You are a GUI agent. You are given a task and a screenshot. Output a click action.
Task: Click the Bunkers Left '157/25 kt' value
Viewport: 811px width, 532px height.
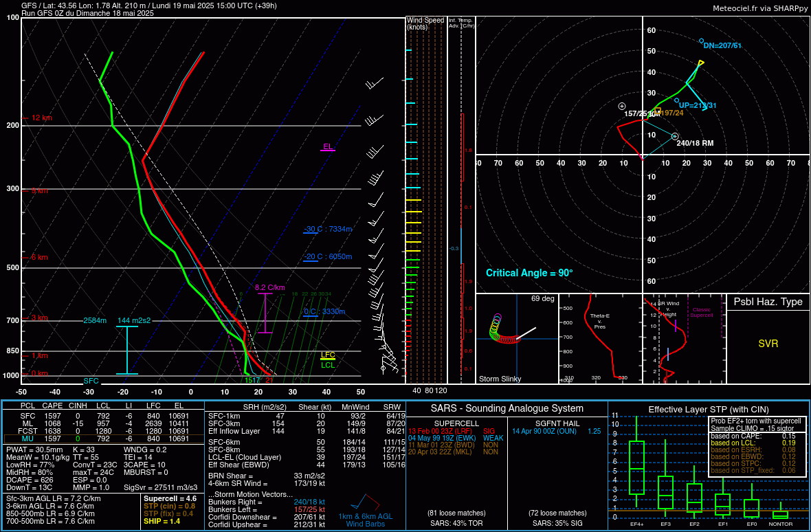(309, 510)
